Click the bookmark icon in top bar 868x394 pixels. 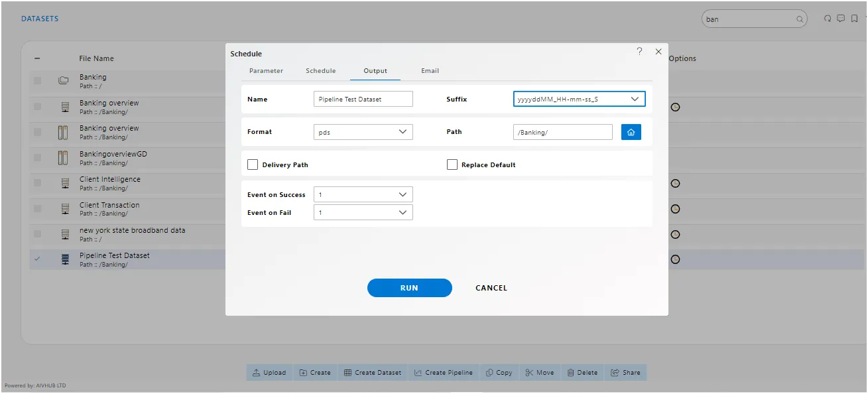tap(855, 19)
